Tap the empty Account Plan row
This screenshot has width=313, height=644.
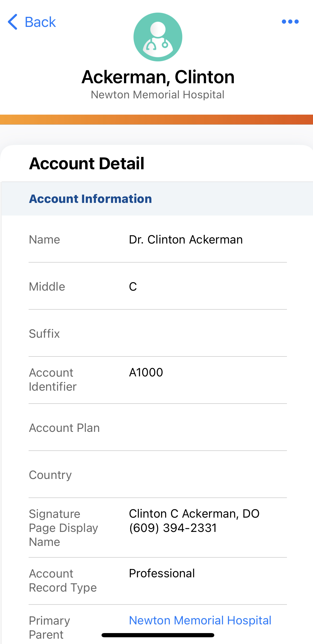click(x=158, y=428)
